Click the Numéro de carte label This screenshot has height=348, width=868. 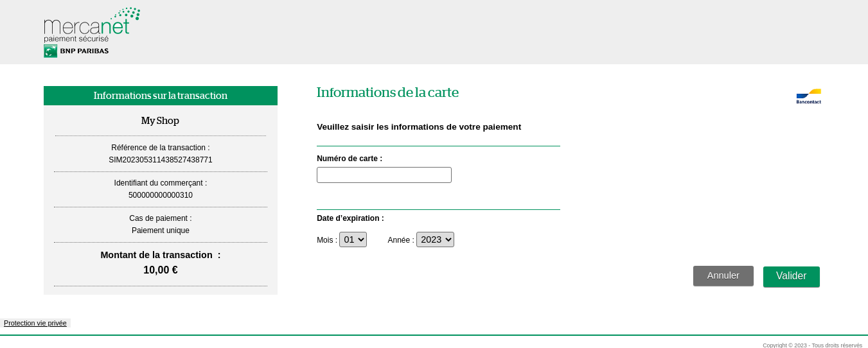350,159
